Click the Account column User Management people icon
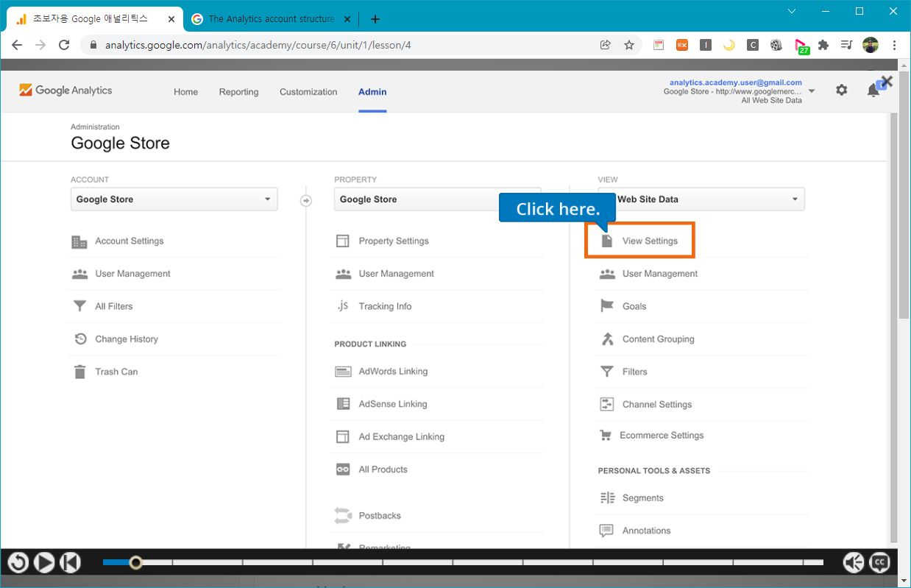 point(79,274)
